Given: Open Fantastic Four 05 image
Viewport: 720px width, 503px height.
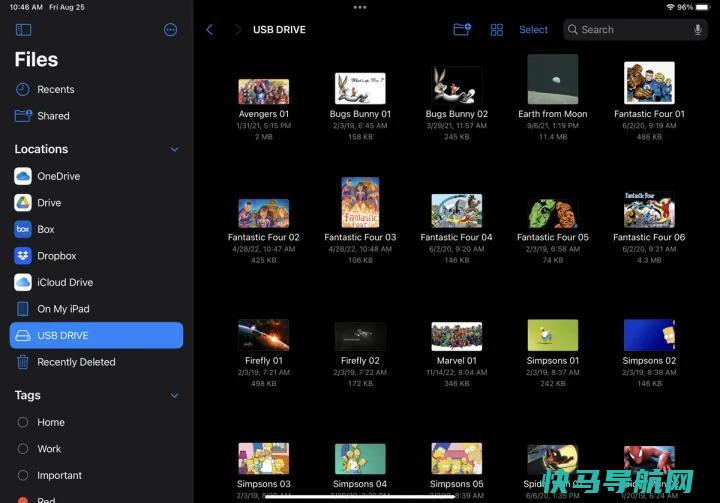Looking at the screenshot, I should coord(553,214).
